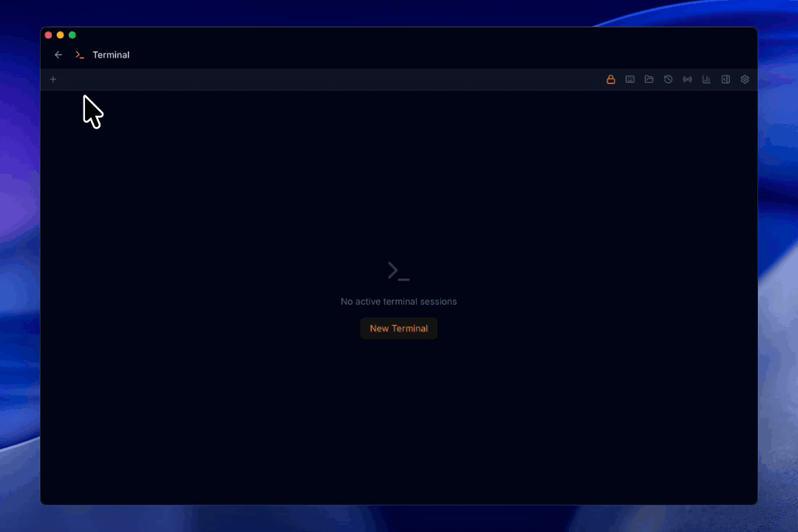Open the virtual keyboard icon
Viewport: 798px width, 532px height.
tap(630, 79)
